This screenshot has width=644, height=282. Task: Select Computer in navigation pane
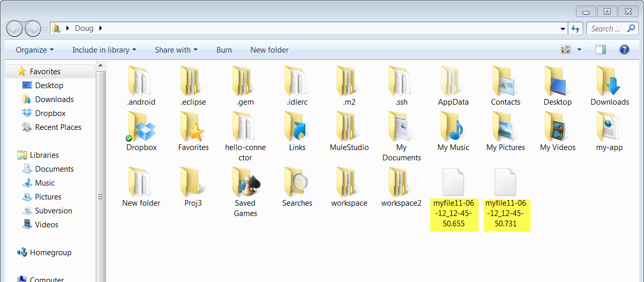click(46, 279)
